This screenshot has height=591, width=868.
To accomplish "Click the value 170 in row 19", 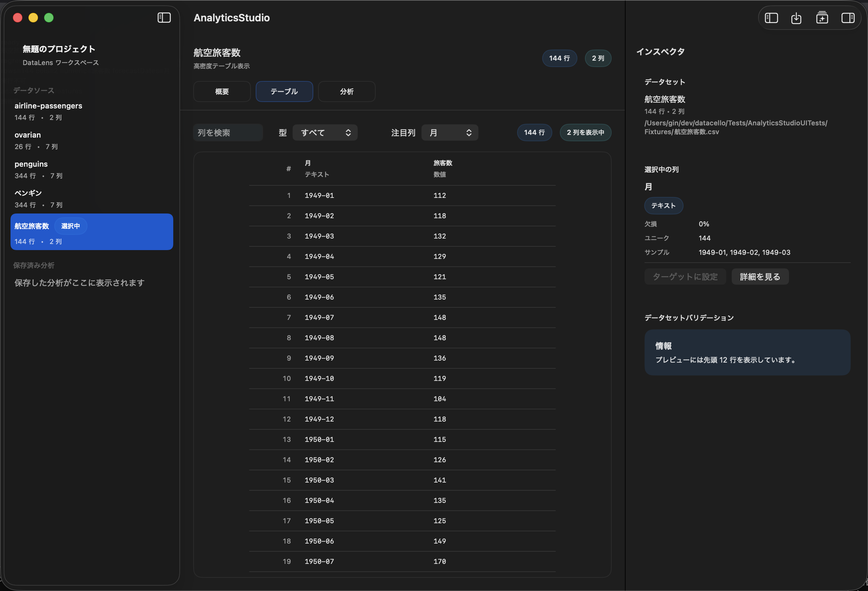I will pyautogui.click(x=440, y=562).
